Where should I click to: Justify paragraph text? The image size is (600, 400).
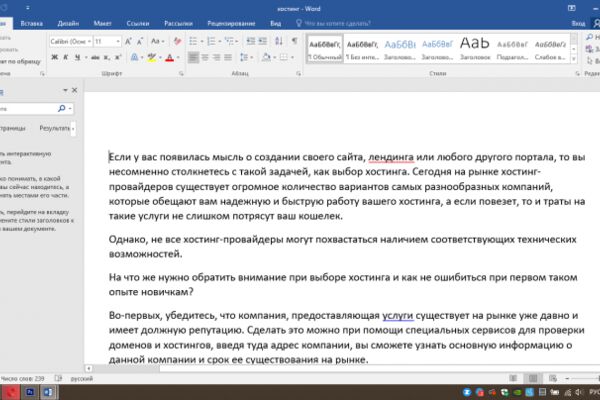point(228,57)
